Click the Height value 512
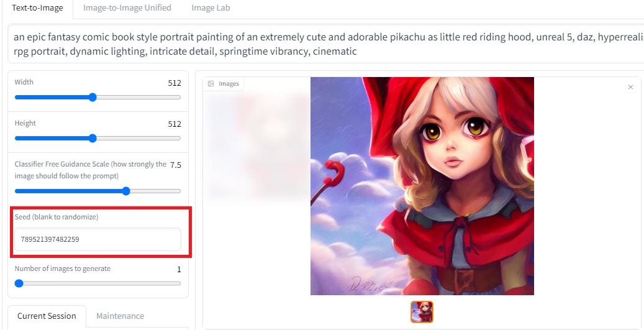644x330 pixels. click(175, 124)
